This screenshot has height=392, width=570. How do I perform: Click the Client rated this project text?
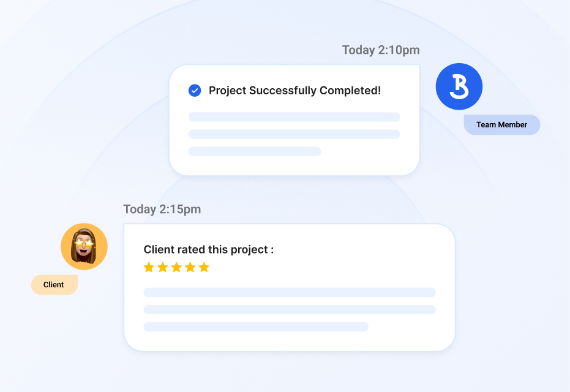[x=209, y=249]
